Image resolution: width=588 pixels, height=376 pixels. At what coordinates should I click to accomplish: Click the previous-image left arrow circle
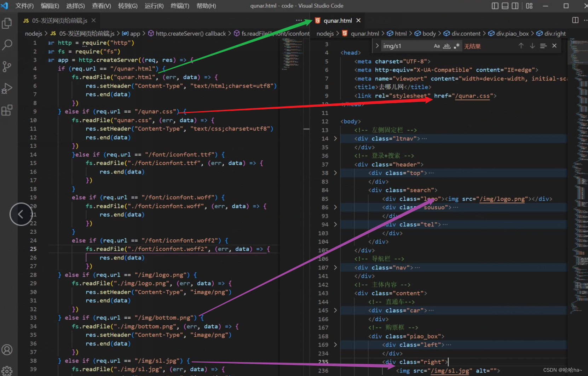[x=21, y=214]
